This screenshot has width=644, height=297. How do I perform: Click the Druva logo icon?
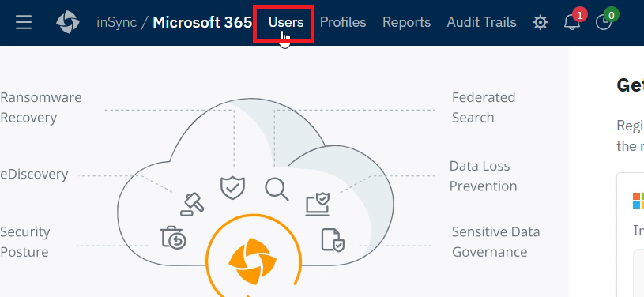click(68, 22)
